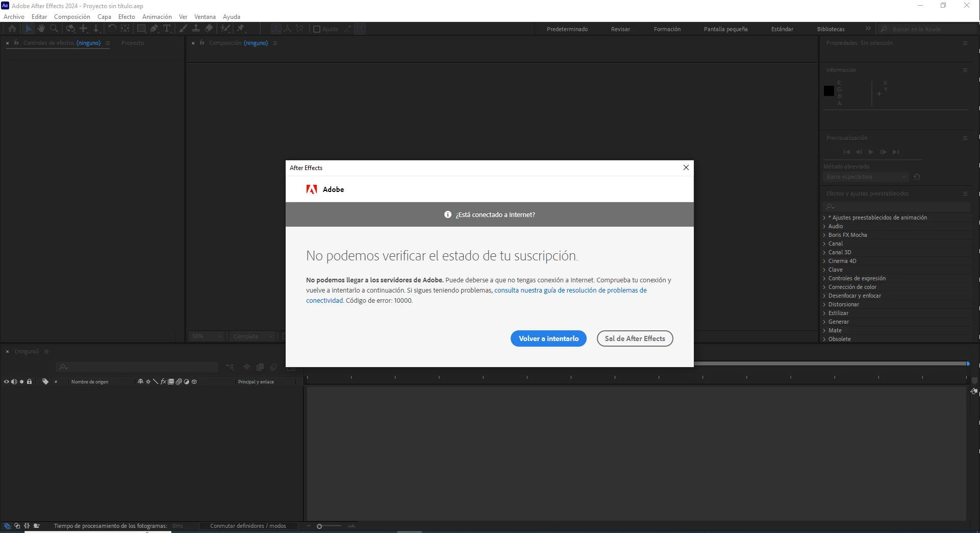Click the 3D layer cube column icon
980x533 pixels.
194,381
